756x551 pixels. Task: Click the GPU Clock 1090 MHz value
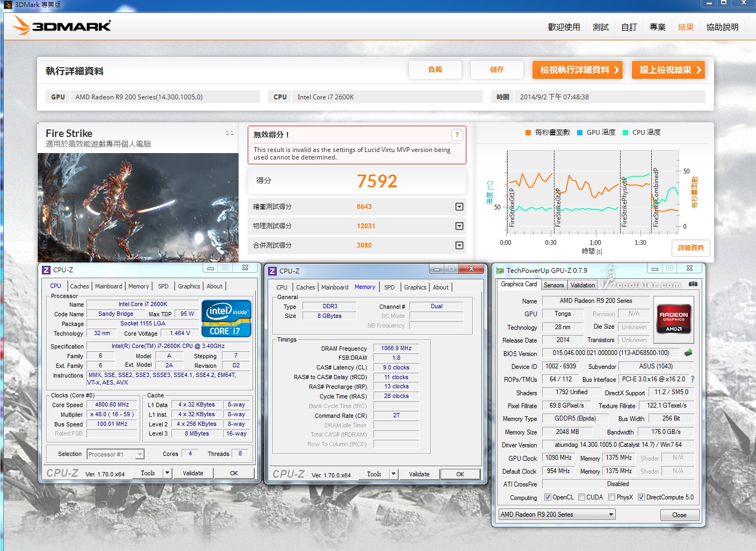coord(559,458)
